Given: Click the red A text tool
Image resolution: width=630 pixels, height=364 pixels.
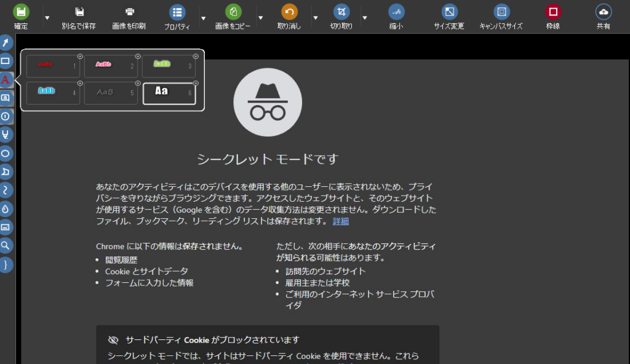Looking at the screenshot, I should point(6,79).
